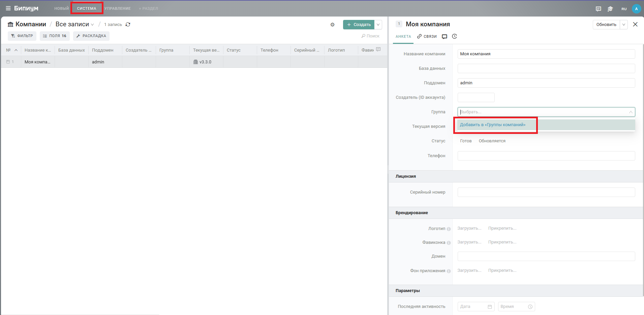Viewport: 644px width, 315px height.
Task: Refresh the records list icon
Action: pyautogui.click(x=128, y=25)
